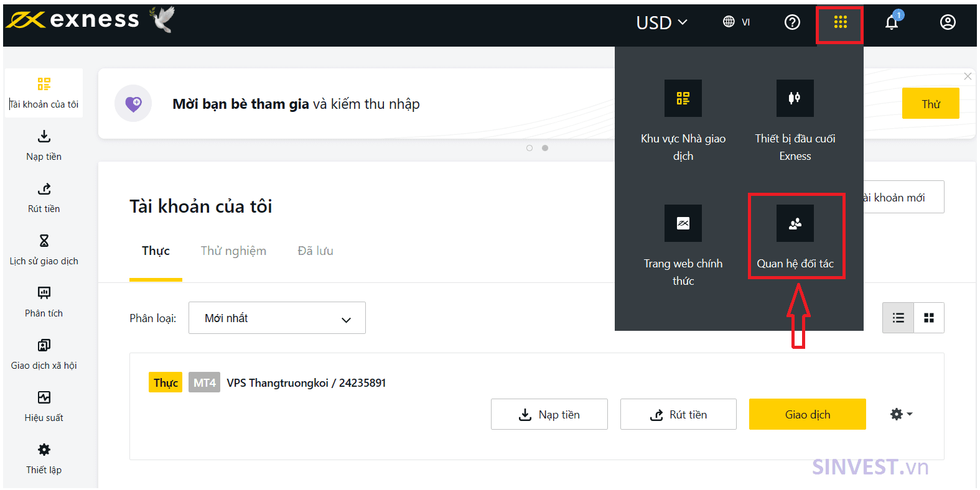Open Lịch sử giao dịch in sidebar
The width and height of the screenshot is (980, 490).
tap(44, 250)
